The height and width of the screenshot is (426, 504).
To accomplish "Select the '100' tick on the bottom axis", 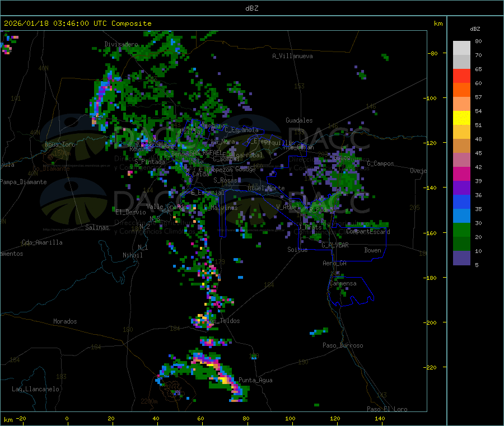I will [290, 418].
